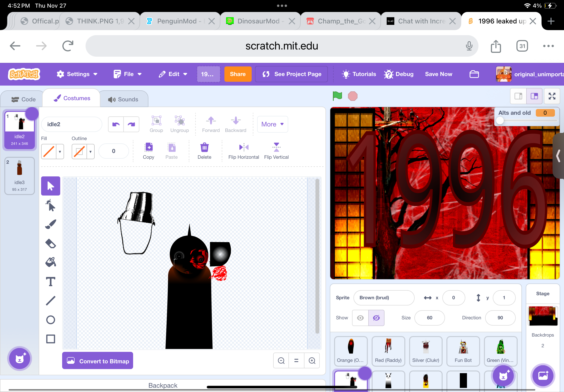Expand the More options dropdown
Image resolution: width=564 pixels, height=392 pixels.
272,124
